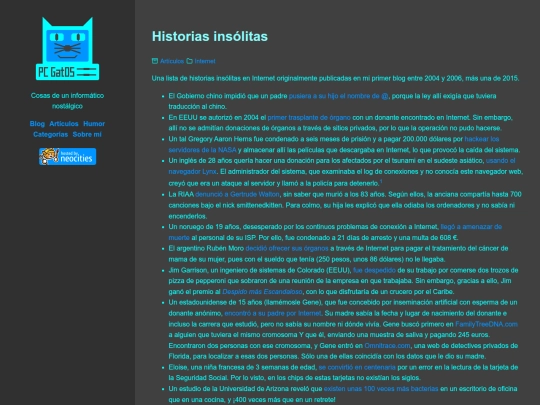Open 'Despido más Escandaloso' italic link

pyautogui.click(x=262, y=292)
